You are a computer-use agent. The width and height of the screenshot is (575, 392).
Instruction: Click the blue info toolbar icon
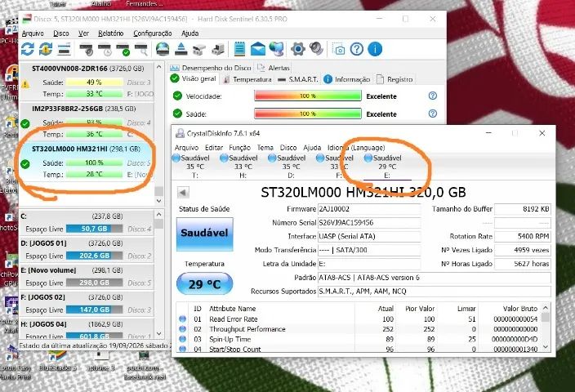(375, 49)
